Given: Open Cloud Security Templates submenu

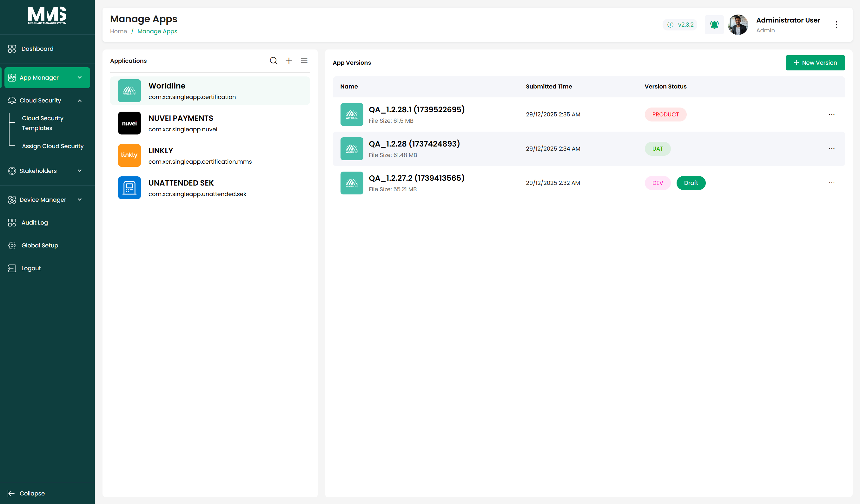Looking at the screenshot, I should tap(43, 123).
